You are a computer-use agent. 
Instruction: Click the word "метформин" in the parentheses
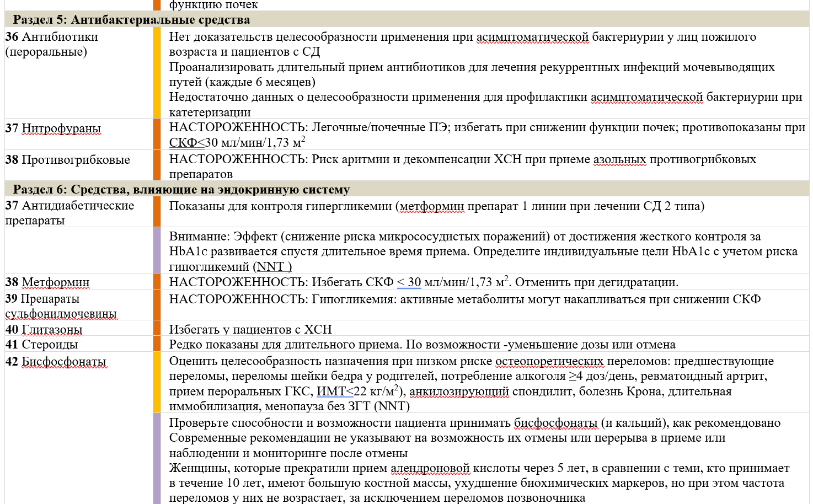(432, 206)
